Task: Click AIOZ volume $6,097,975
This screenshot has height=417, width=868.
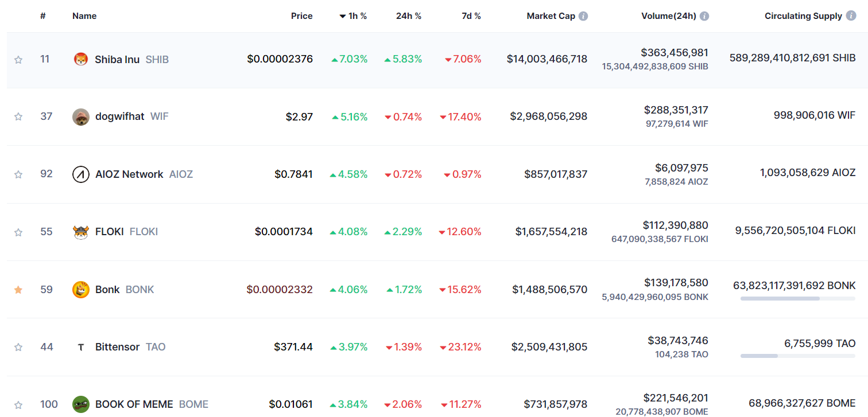Action: tap(681, 168)
